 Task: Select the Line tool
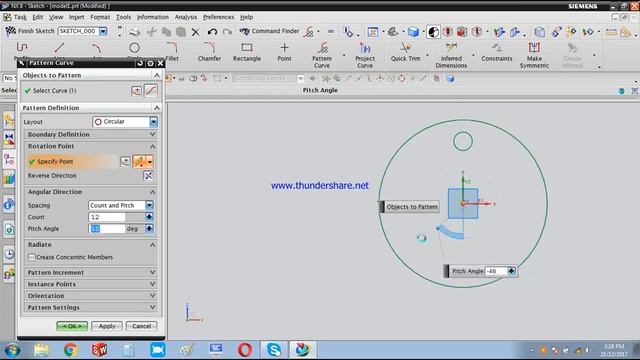[60, 48]
